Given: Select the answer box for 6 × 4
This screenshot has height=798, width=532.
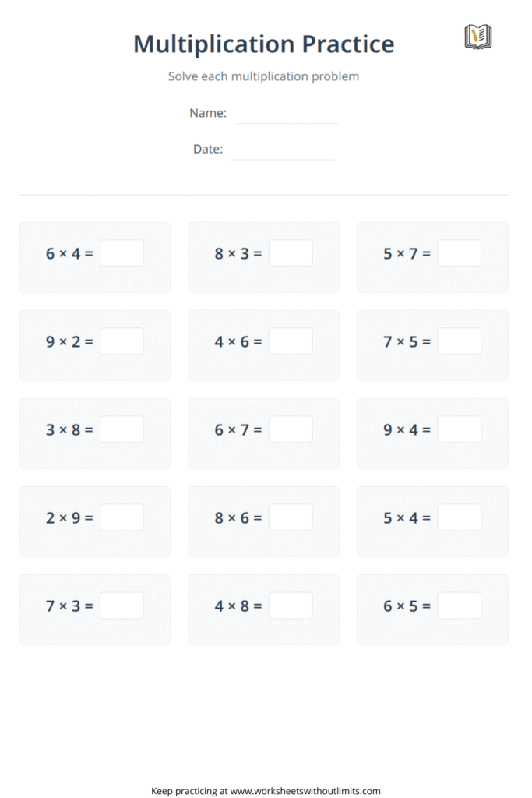Looking at the screenshot, I should point(122,253).
